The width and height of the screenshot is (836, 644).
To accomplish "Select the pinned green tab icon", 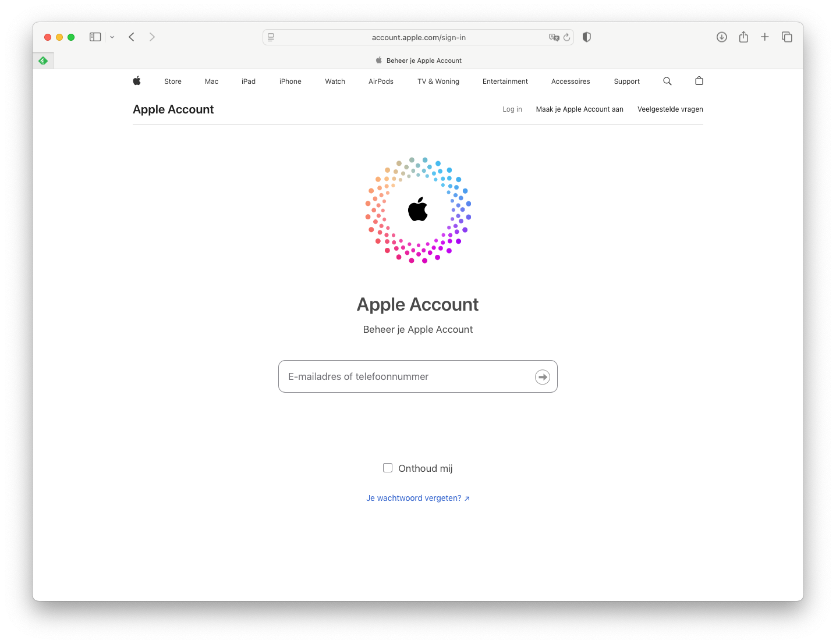I will [x=43, y=61].
